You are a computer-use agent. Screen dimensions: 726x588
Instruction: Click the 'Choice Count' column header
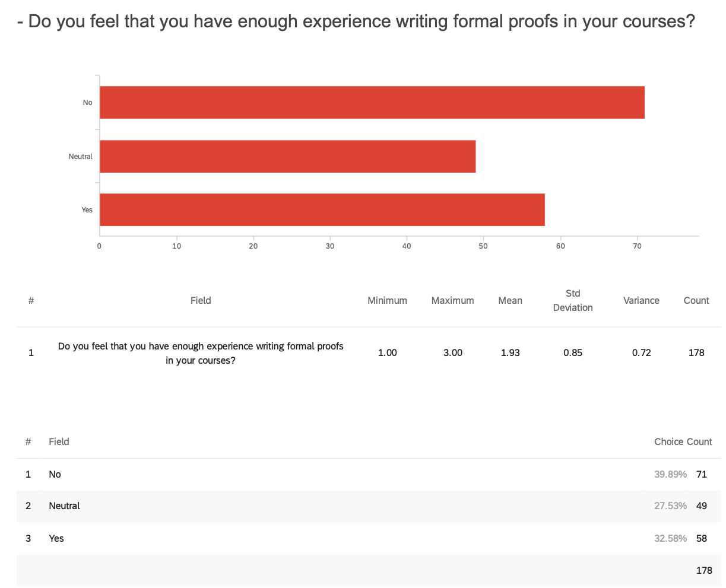(683, 441)
